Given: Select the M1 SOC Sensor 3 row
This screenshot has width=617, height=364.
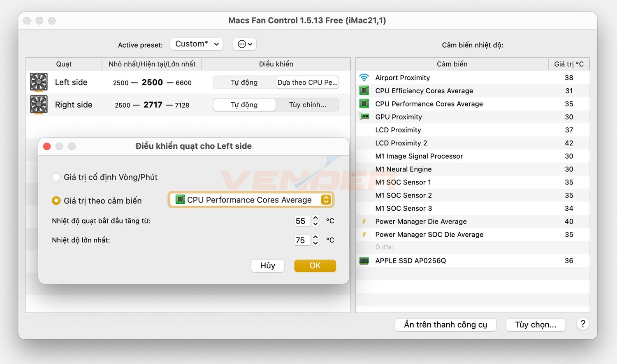Looking at the screenshot, I should (x=473, y=208).
